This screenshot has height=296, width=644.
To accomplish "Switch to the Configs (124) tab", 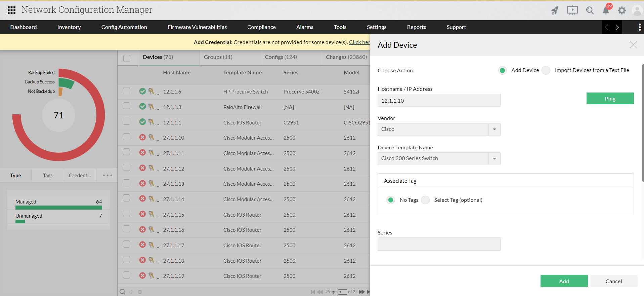I will [x=291, y=57].
